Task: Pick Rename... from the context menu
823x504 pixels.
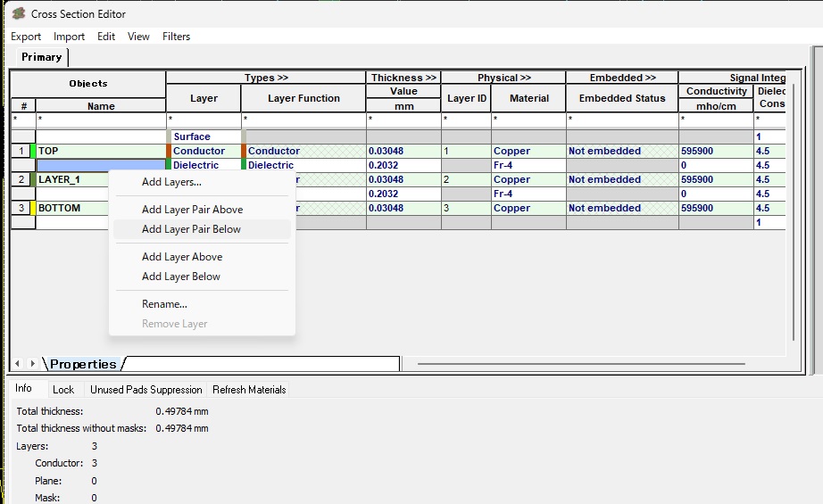Action: tap(164, 304)
